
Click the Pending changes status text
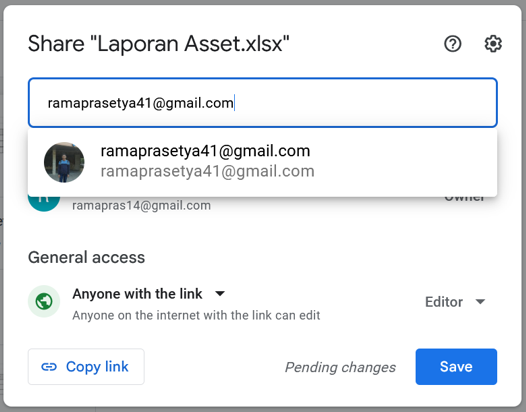pos(340,367)
